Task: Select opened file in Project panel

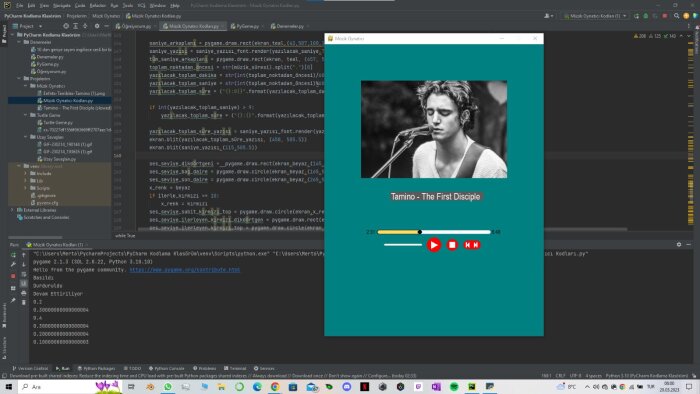Action: (x=66, y=26)
